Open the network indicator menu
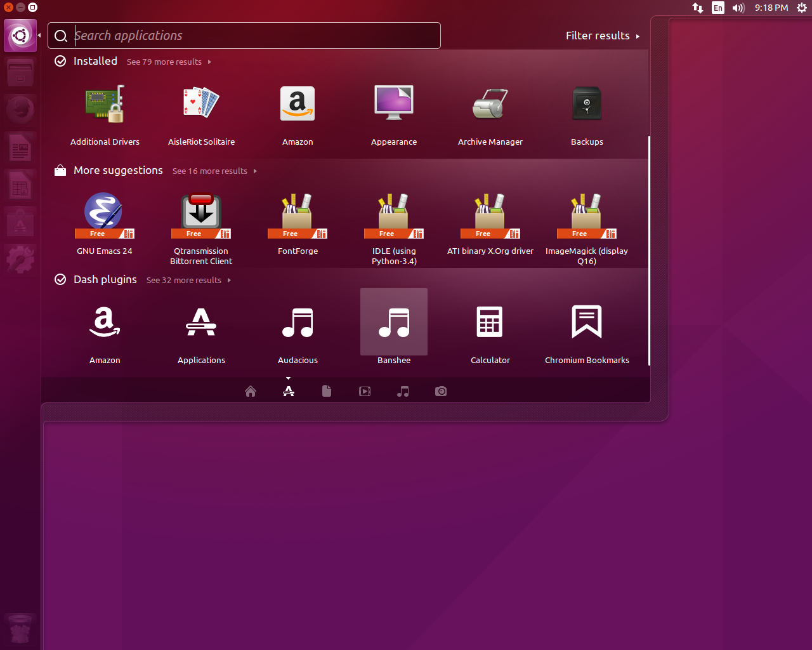The image size is (812, 650). tap(698, 8)
